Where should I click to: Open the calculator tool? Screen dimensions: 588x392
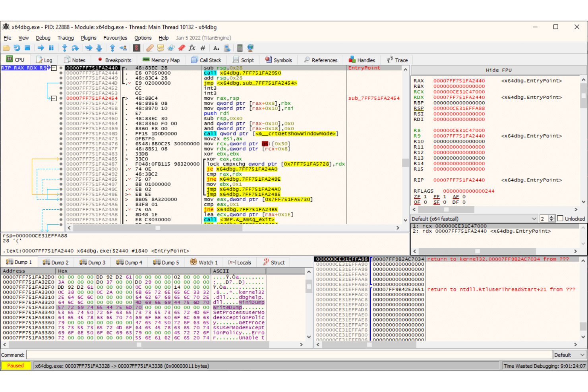(x=240, y=48)
